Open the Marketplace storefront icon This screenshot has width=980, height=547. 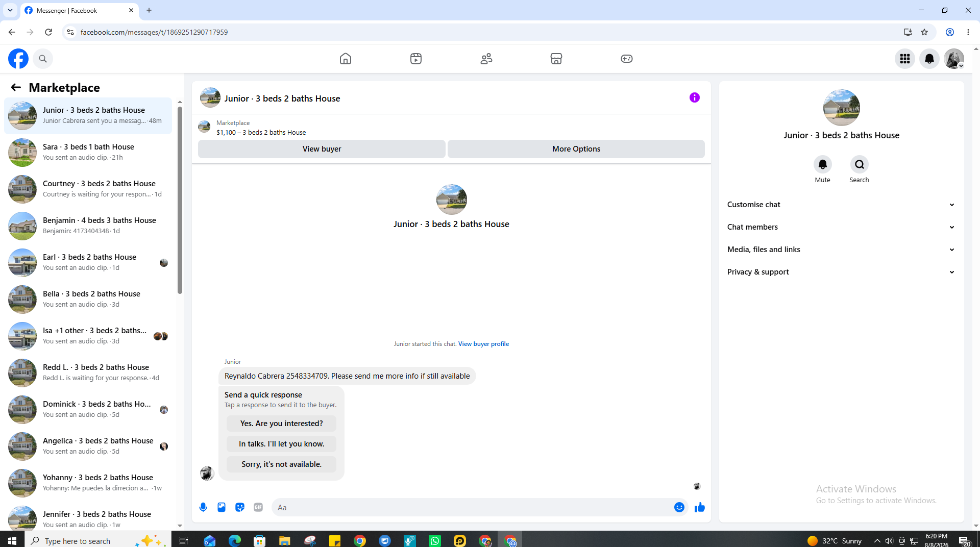coord(556,59)
